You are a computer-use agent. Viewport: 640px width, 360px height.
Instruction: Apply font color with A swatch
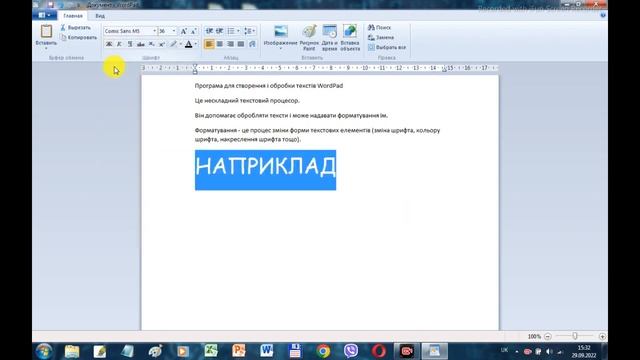[189, 44]
